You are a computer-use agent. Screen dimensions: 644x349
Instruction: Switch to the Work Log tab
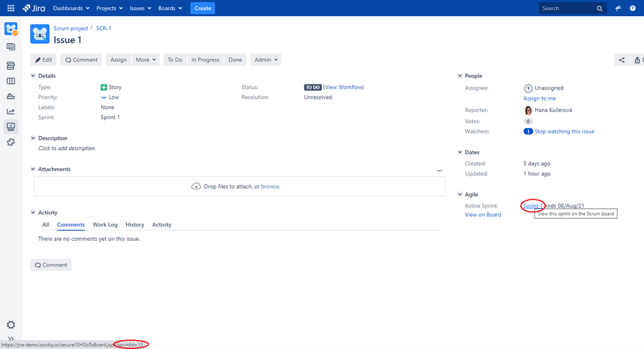point(105,225)
